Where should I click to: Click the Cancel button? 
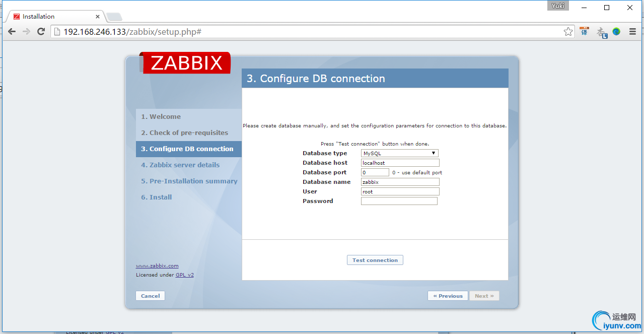pos(151,296)
